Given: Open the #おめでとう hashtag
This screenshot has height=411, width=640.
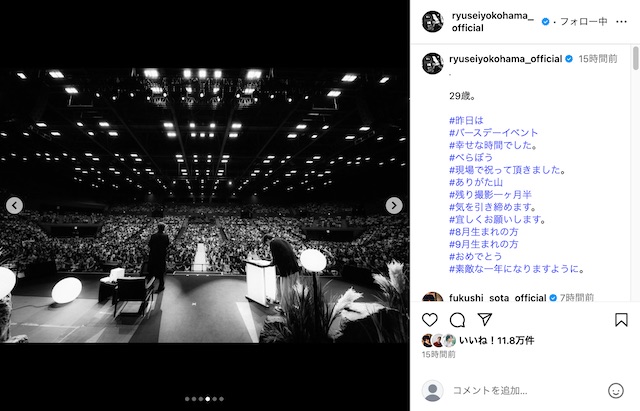Looking at the screenshot, I should coord(476,256).
